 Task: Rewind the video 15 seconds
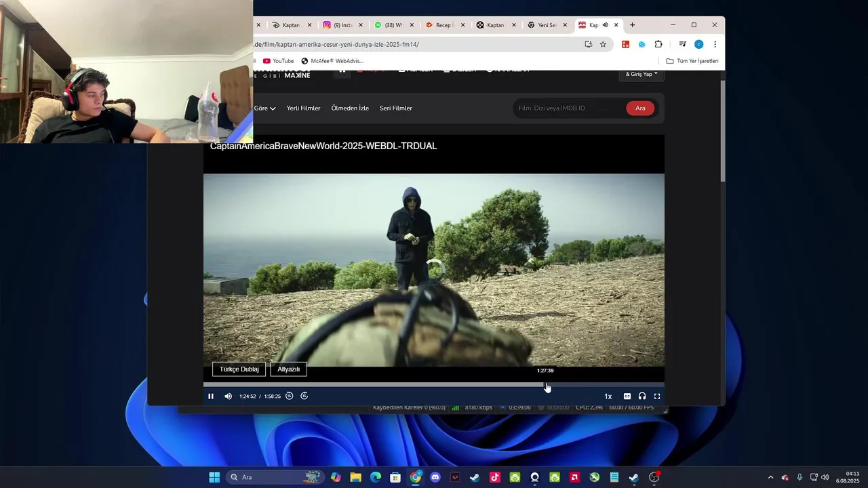pyautogui.click(x=289, y=396)
